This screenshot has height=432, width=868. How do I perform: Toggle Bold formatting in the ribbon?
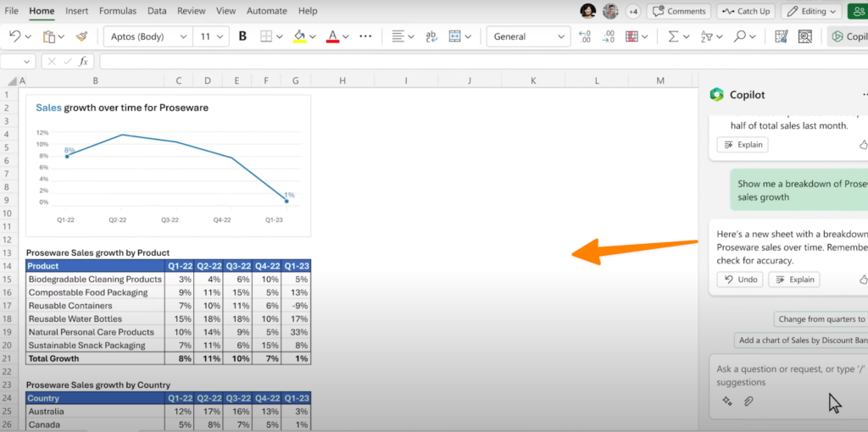click(243, 36)
